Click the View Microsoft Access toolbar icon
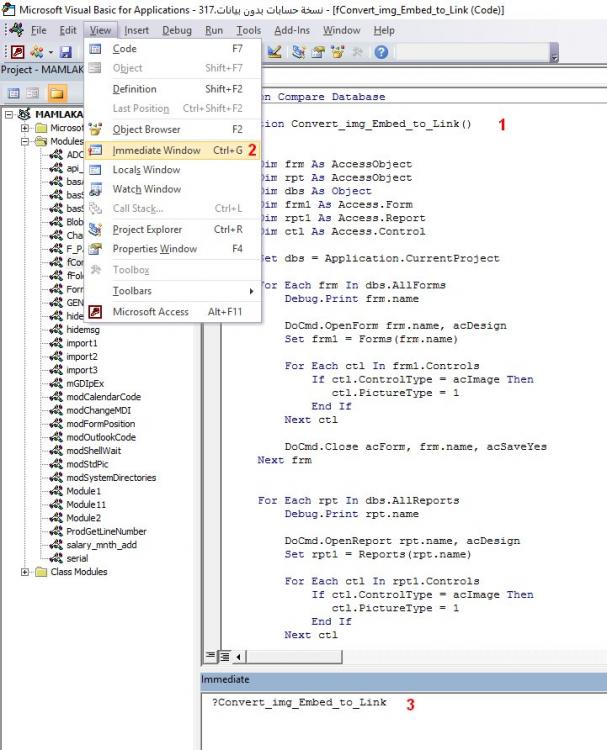 [x=18, y=52]
